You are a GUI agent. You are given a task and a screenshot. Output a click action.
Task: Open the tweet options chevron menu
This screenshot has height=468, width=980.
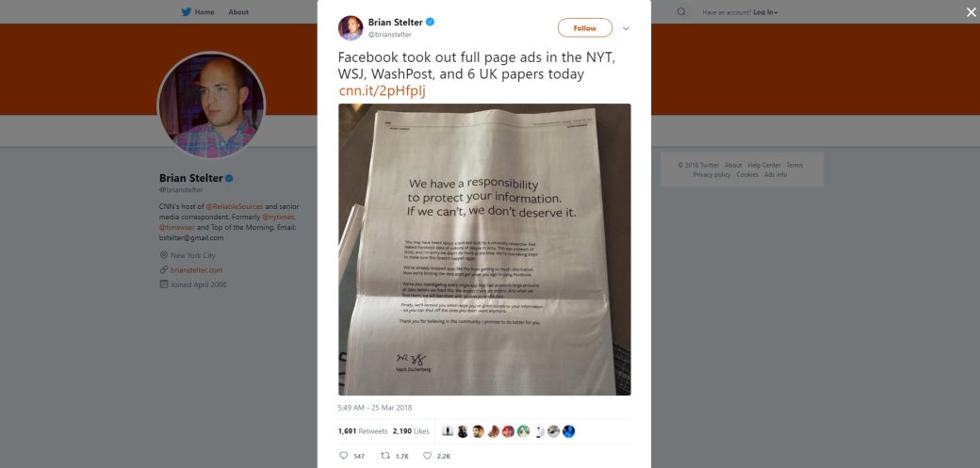point(626,28)
